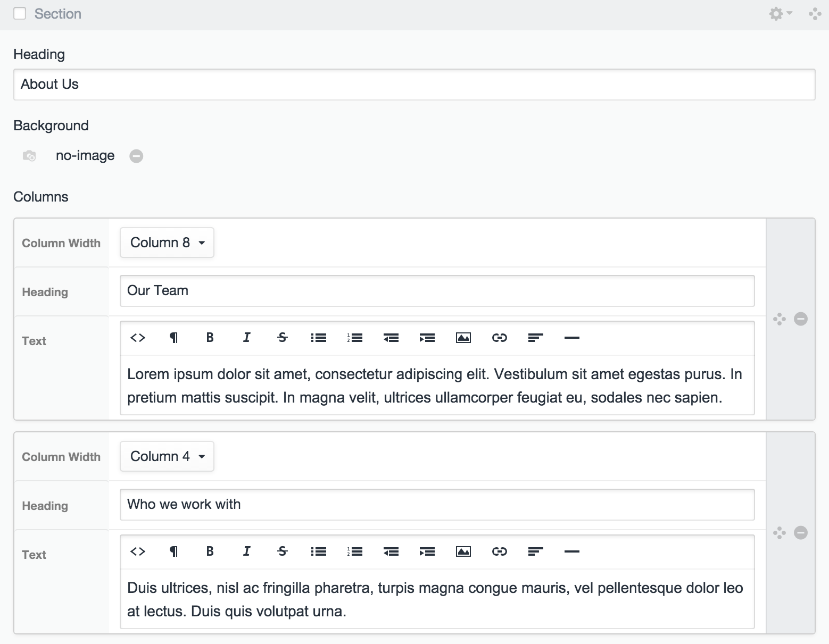
Task: Open the Section gear settings menu
Action: [x=780, y=14]
